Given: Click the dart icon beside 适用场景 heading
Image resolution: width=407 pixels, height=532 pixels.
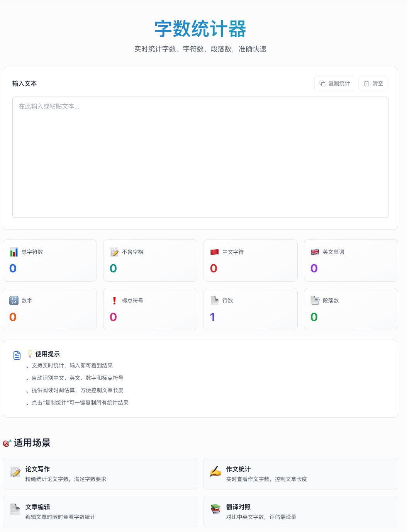Looking at the screenshot, I should [x=6, y=443].
